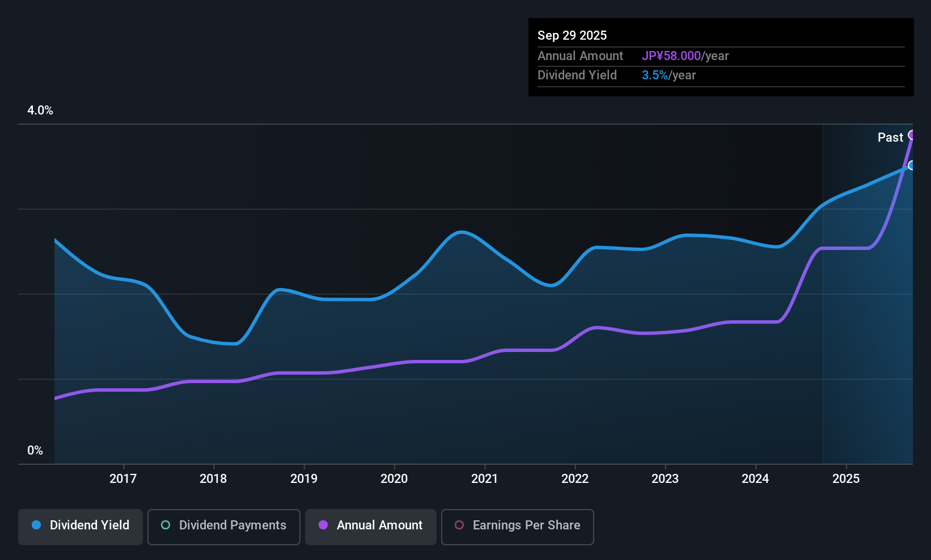
Task: Toggle Earnings Per Share display on
Action: [517, 525]
